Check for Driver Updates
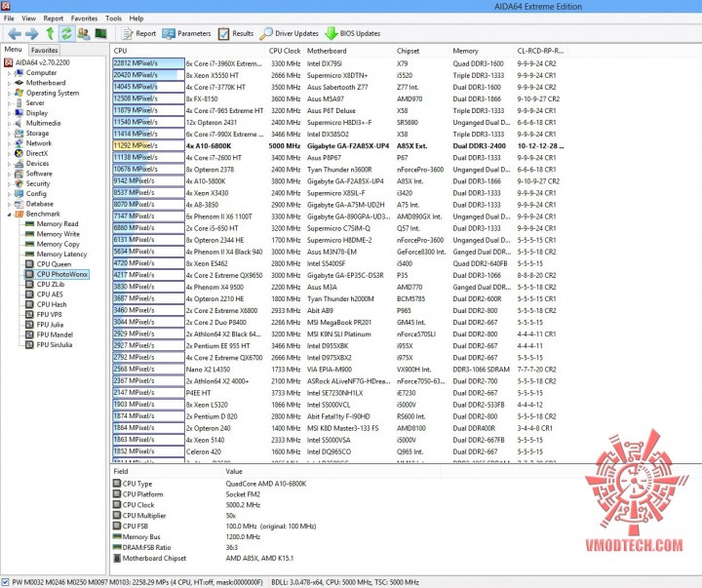Image resolution: width=702 pixels, height=588 pixels. [x=290, y=33]
